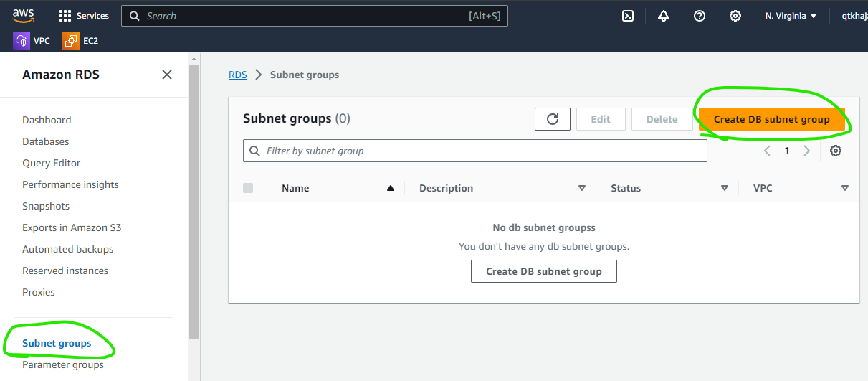Open the notifications bell
Image resolution: width=868 pixels, height=381 pixels.
click(x=664, y=16)
